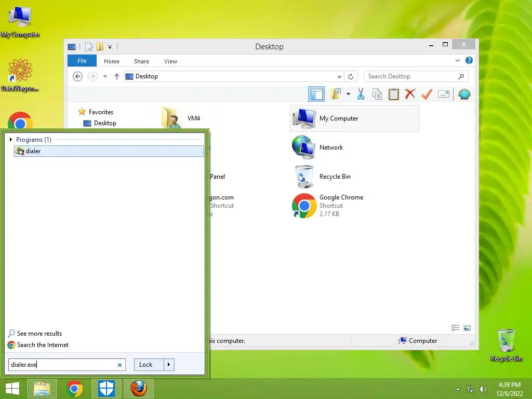
Task: Expand the folder options dropdown arrow
Action: [348, 94]
